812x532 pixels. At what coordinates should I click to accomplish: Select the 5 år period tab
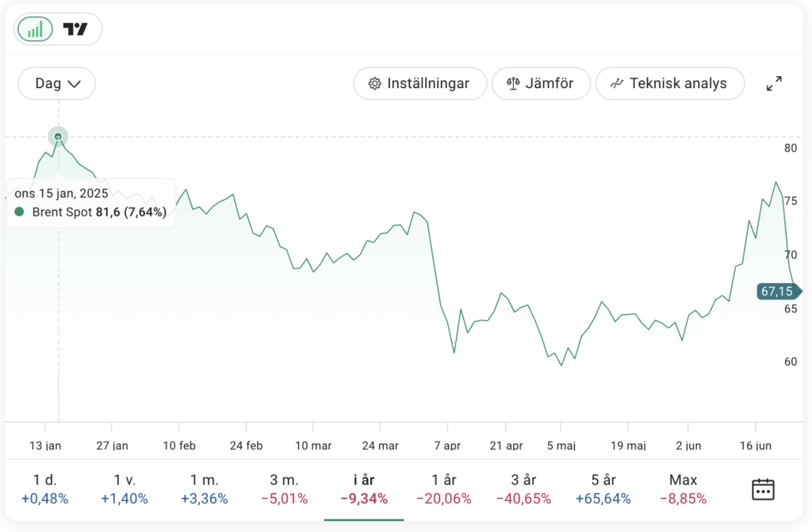coord(603,488)
